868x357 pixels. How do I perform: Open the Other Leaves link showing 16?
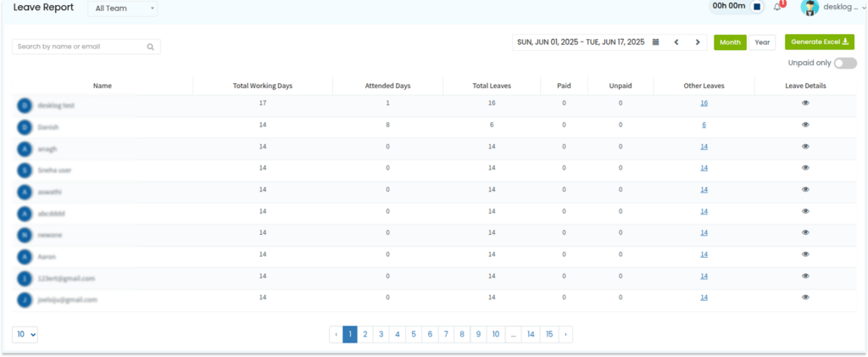point(704,103)
